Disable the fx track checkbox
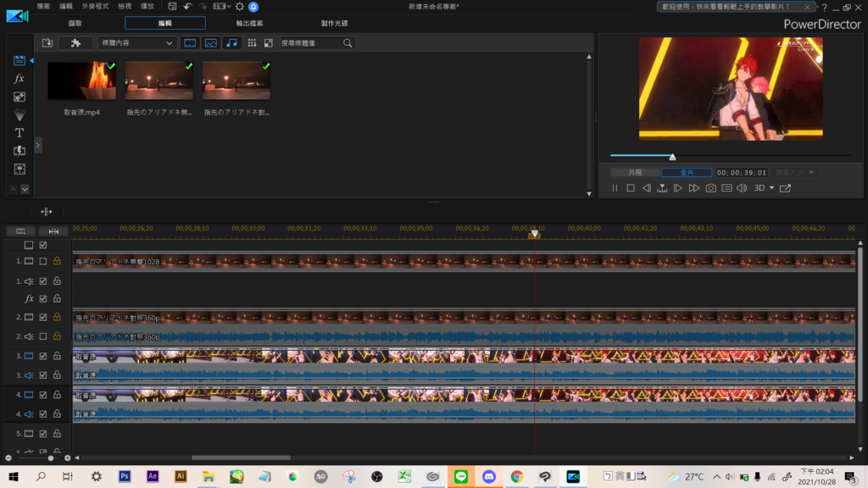 43,299
